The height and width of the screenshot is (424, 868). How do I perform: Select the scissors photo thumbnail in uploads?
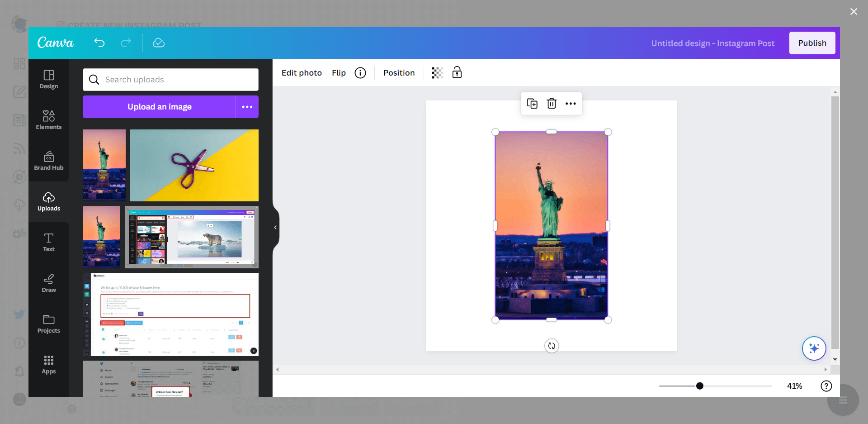194,165
